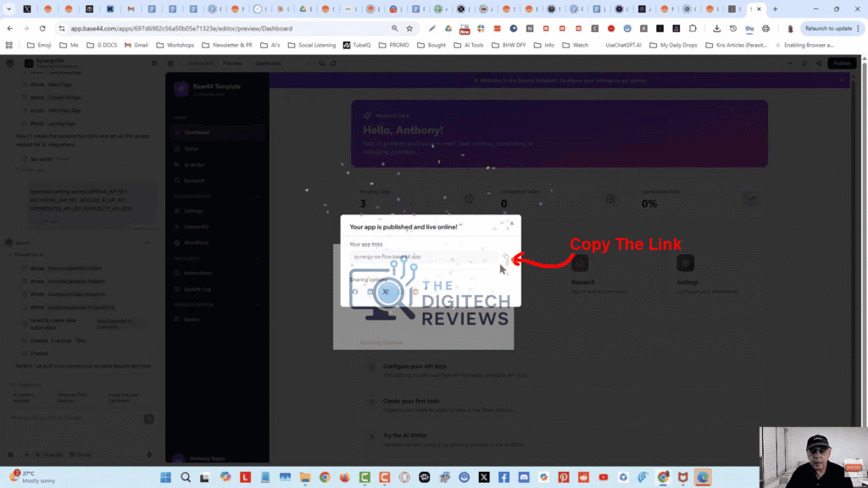Collapse the CONFIGURATION section
The image size is (868, 488).
pyautogui.click(x=257, y=196)
